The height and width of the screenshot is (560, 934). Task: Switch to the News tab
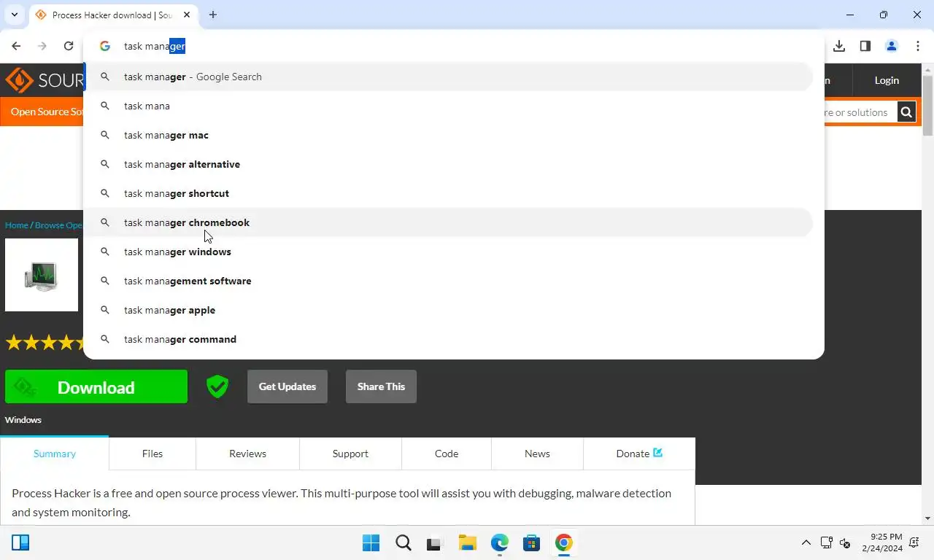(537, 454)
